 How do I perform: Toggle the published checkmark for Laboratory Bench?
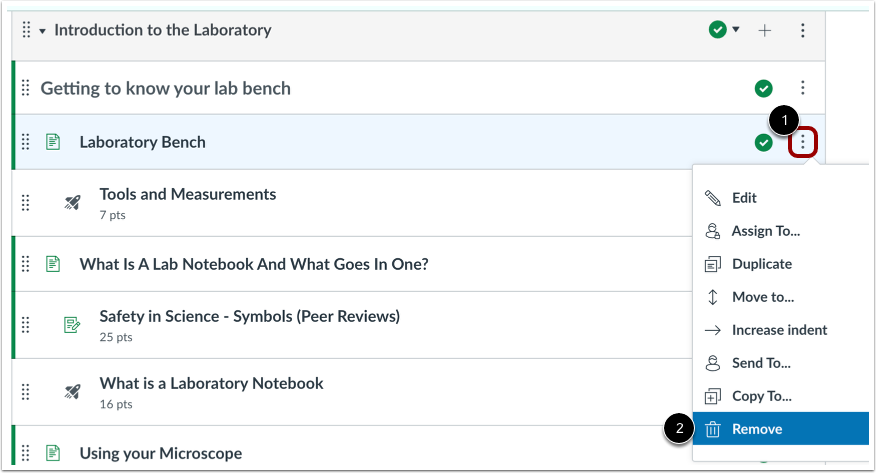[x=764, y=143]
